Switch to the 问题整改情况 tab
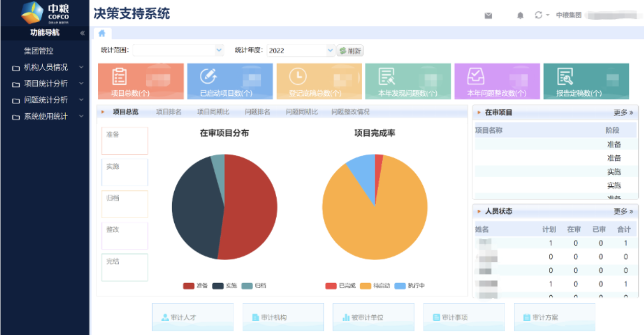 coord(350,112)
